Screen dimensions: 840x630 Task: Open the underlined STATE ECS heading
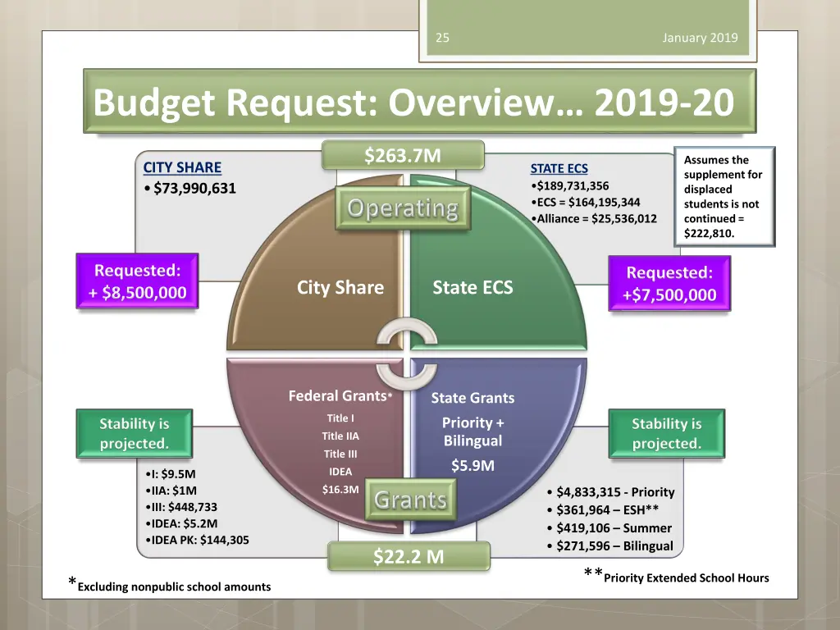coord(559,169)
